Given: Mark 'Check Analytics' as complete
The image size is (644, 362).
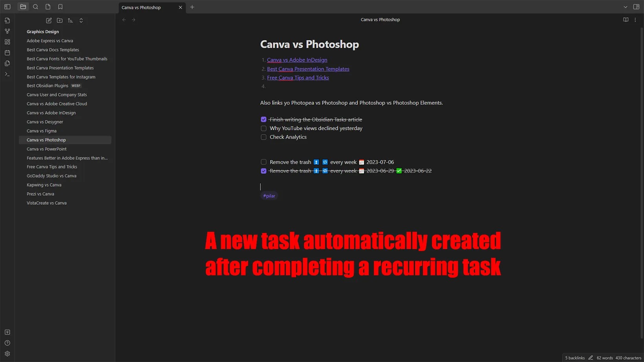Looking at the screenshot, I should click(x=263, y=137).
